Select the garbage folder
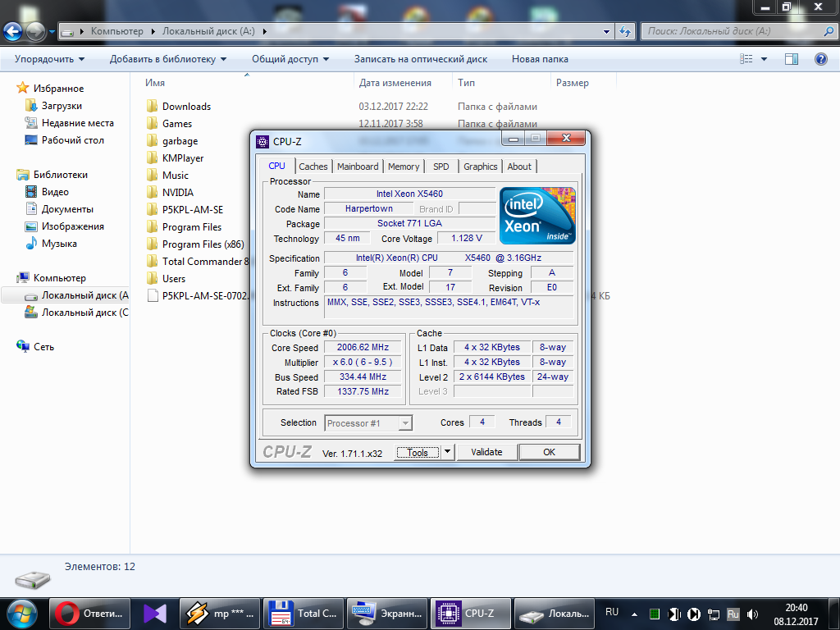840x630 pixels. (180, 141)
